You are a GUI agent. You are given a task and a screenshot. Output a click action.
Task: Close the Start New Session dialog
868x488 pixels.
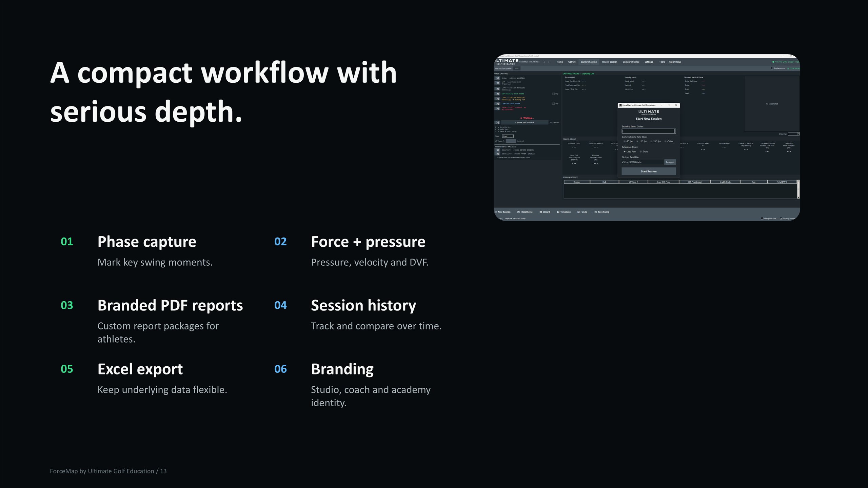[676, 105]
